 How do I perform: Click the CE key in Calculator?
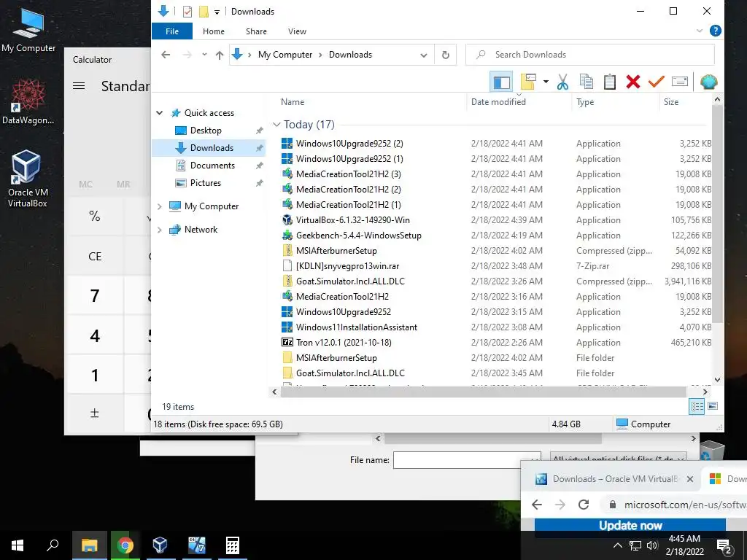(x=94, y=256)
